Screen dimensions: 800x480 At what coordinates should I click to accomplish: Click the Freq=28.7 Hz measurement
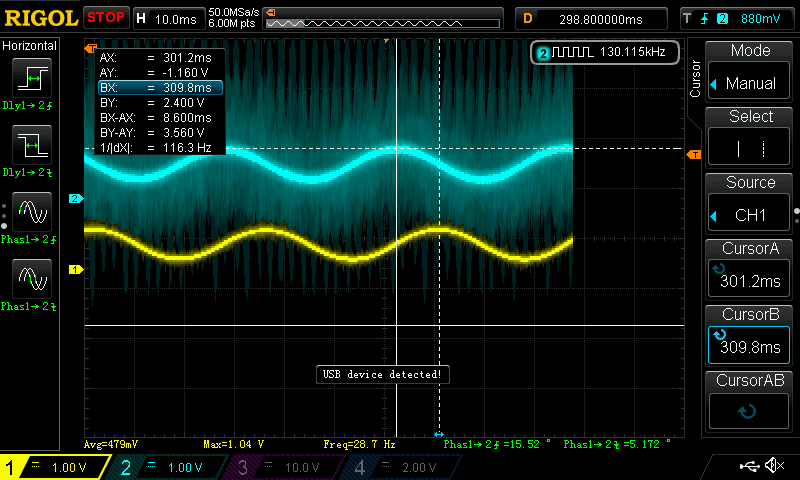click(x=359, y=444)
